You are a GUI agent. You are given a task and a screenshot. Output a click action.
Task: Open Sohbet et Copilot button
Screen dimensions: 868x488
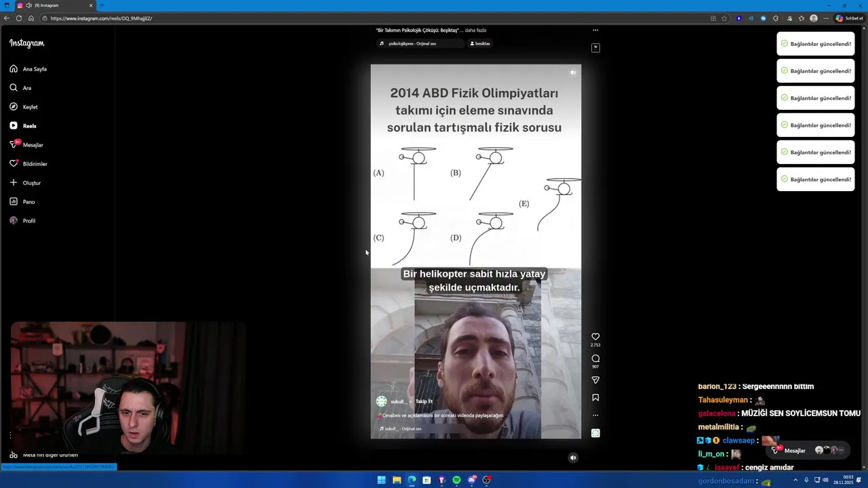(849, 18)
